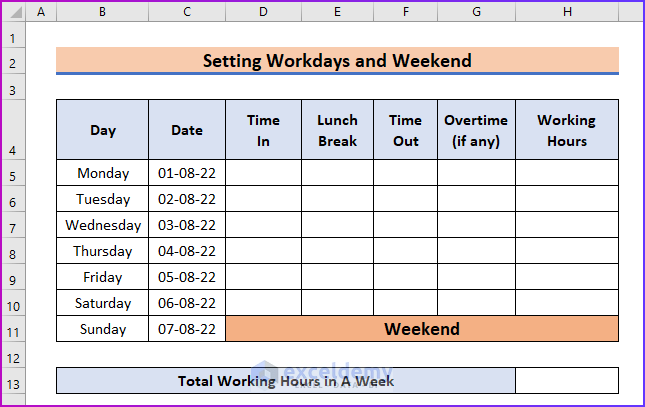Select the Saturday Time Out cell
Screen dimensions: 645x407
(x=405, y=303)
